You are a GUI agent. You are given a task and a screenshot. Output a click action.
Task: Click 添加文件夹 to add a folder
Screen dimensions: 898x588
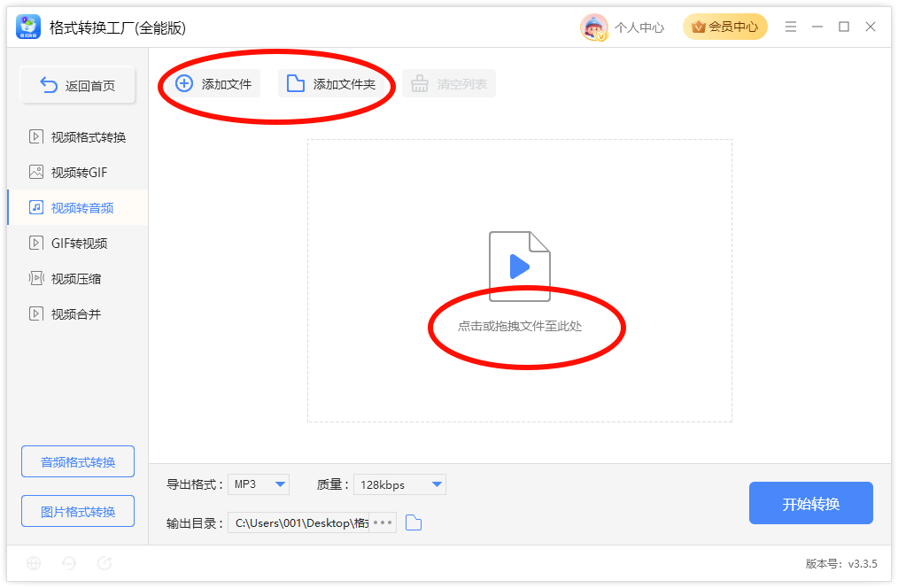point(331,83)
